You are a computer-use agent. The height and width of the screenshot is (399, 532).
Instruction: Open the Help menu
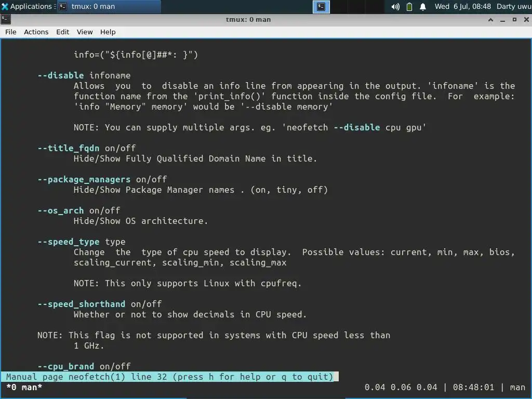[108, 32]
